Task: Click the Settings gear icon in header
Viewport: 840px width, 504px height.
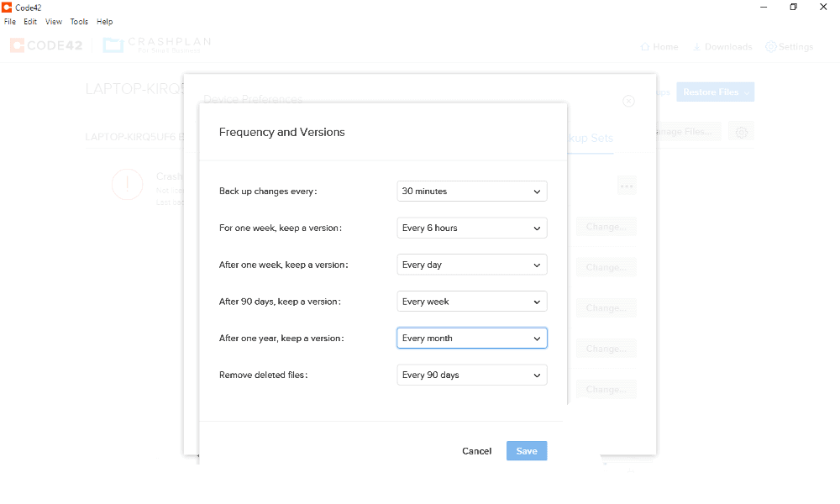Action: [x=771, y=47]
